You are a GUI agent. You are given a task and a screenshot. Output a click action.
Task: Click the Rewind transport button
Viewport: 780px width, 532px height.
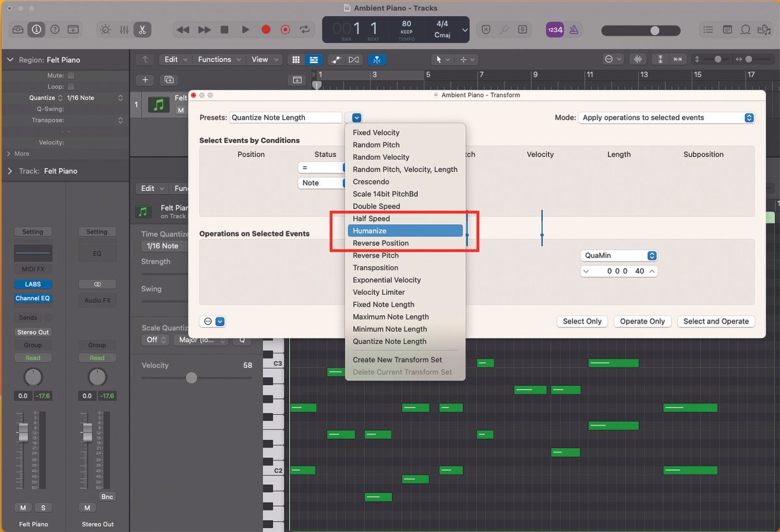[183, 30]
